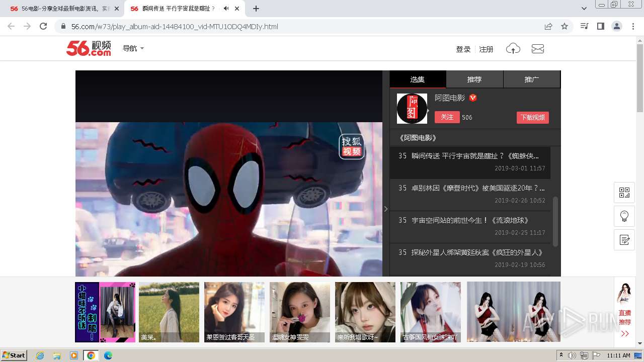This screenshot has width=644, height=362.
Task: Open a new browser tab
Action: [256, 9]
